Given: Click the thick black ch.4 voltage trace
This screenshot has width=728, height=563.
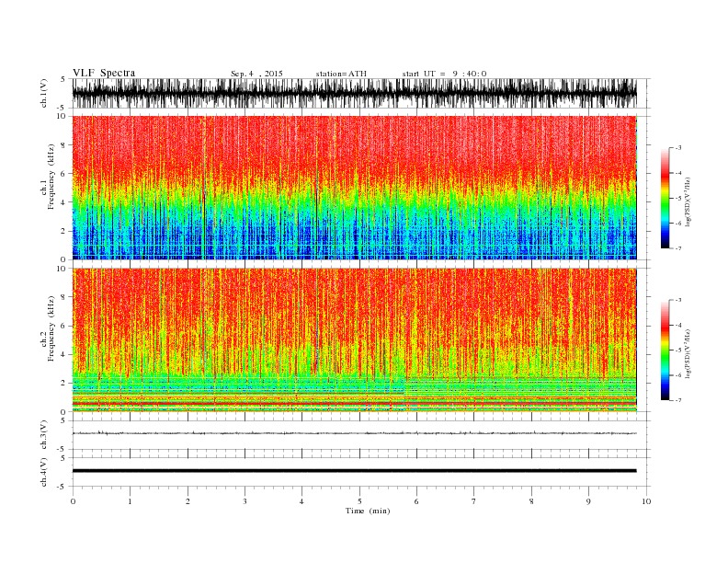Looking at the screenshot, I should (354, 471).
